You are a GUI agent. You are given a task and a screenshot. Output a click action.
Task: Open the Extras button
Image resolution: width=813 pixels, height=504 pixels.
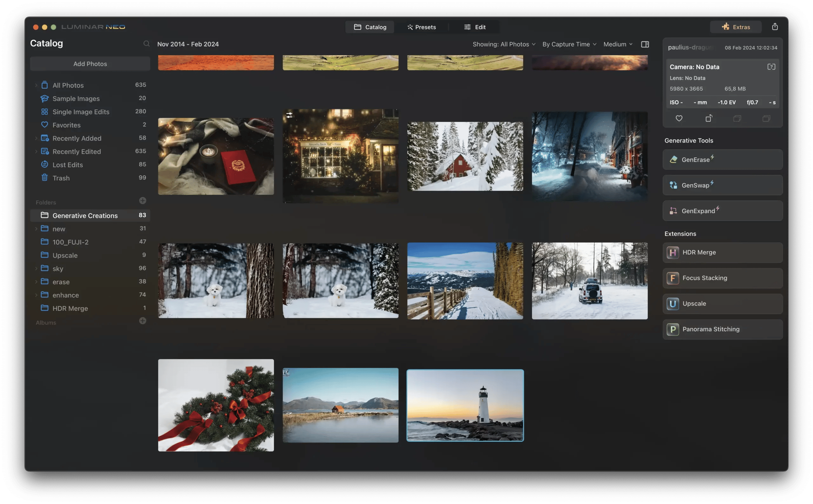click(x=735, y=27)
